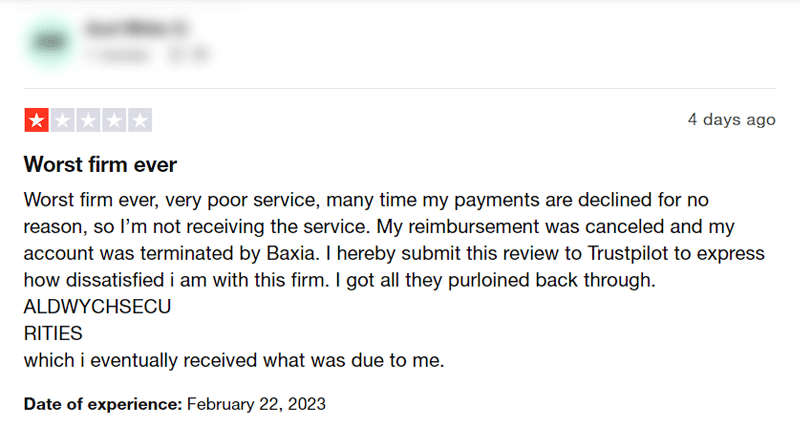Click the word "Baxia" in the review text

click(x=292, y=253)
